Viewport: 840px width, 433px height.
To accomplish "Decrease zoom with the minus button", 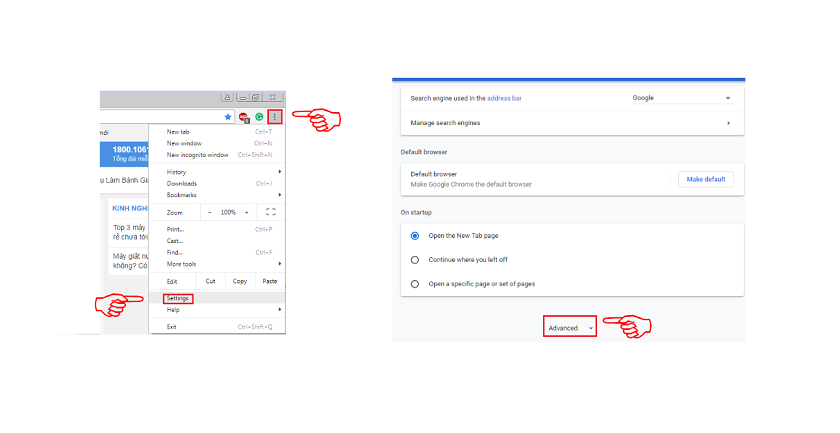I will (x=209, y=212).
